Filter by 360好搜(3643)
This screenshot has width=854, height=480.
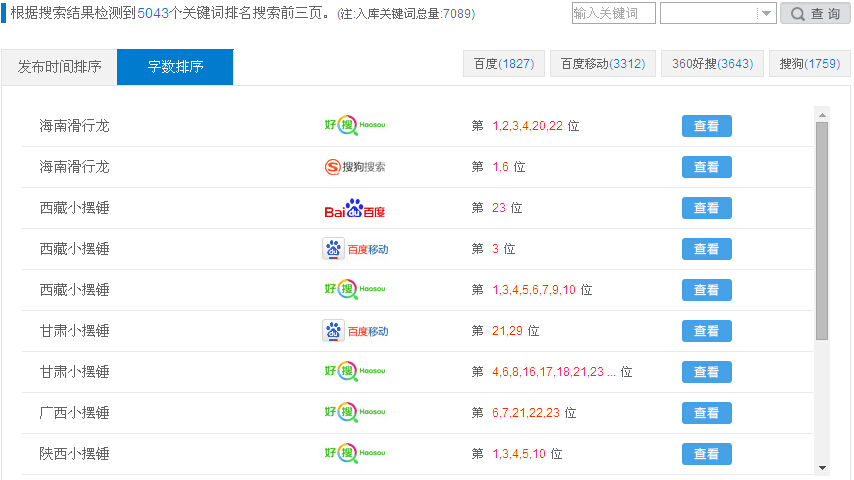click(x=712, y=64)
